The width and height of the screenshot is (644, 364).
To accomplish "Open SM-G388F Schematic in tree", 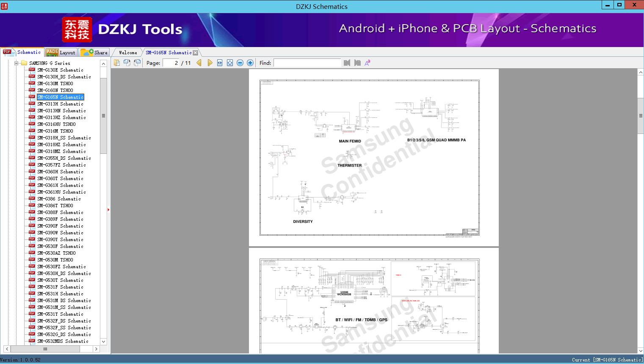I will (x=60, y=212).
